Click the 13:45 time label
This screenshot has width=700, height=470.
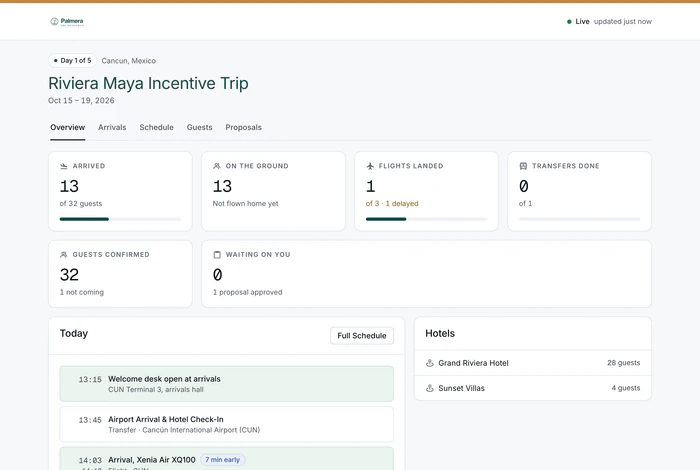[90, 420]
